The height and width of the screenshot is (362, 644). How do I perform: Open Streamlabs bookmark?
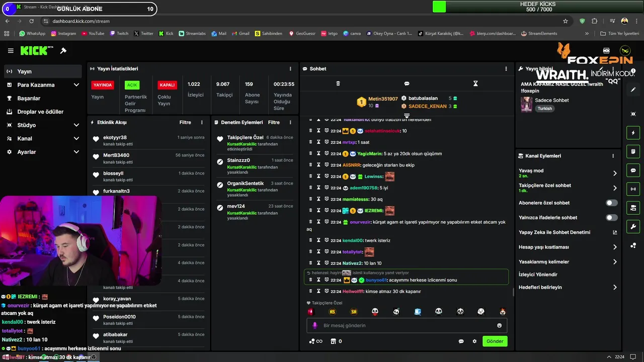(x=192, y=34)
